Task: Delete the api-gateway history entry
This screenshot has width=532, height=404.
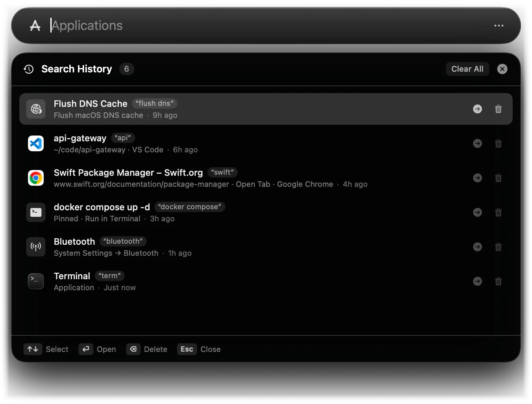Action: pyautogui.click(x=498, y=143)
